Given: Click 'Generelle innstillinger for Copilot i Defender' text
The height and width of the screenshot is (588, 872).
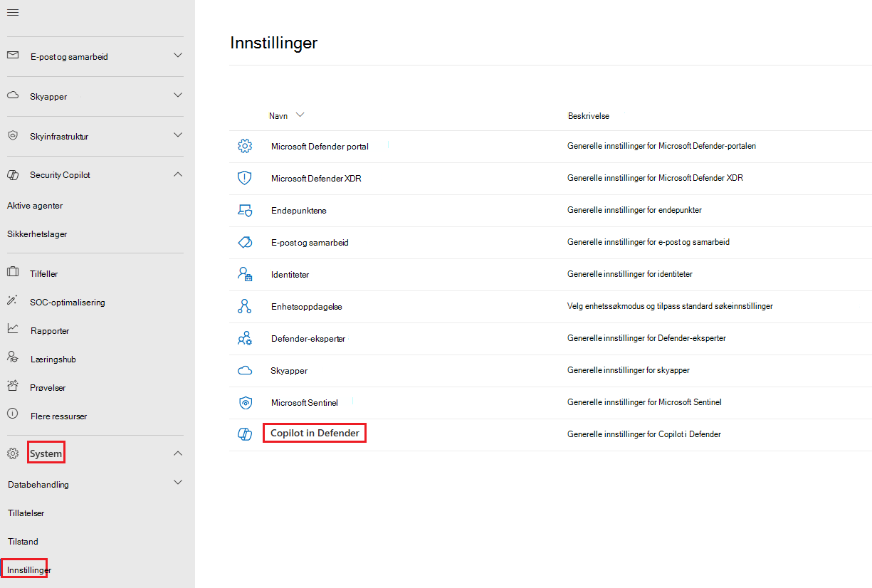Looking at the screenshot, I should pos(644,434).
